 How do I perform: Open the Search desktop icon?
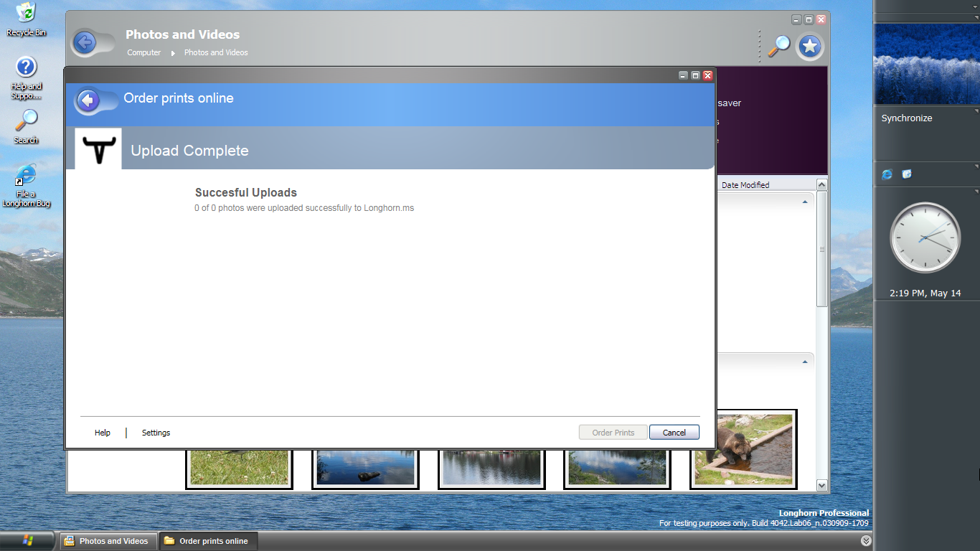click(26, 126)
